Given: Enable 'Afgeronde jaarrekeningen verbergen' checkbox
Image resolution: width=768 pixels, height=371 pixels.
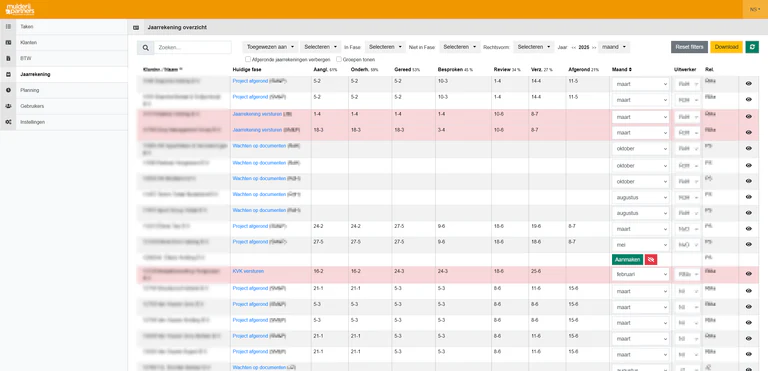Looking at the screenshot, I should pos(248,59).
